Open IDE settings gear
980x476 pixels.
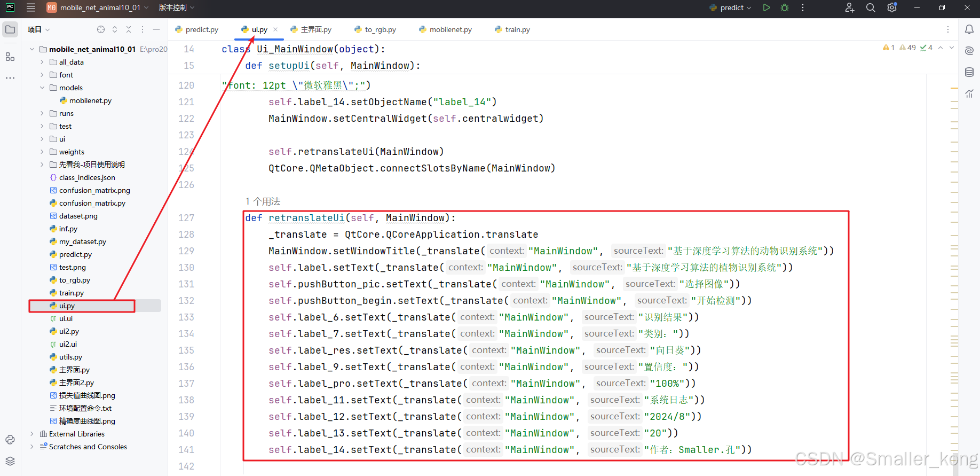point(892,7)
